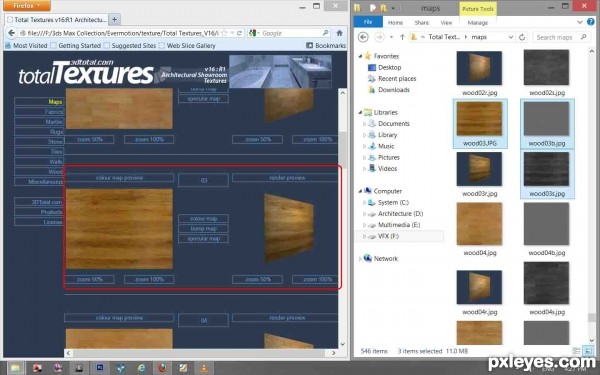Screen dimensions: 600x375
Task: Click the webpage vertical scrollbar thumb
Action: [x=343, y=150]
